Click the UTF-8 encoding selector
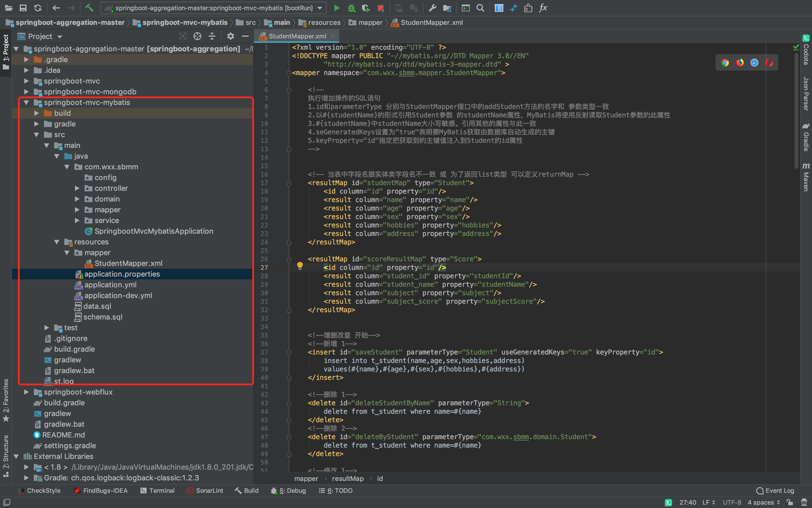Image resolution: width=812 pixels, height=508 pixels. (x=732, y=502)
